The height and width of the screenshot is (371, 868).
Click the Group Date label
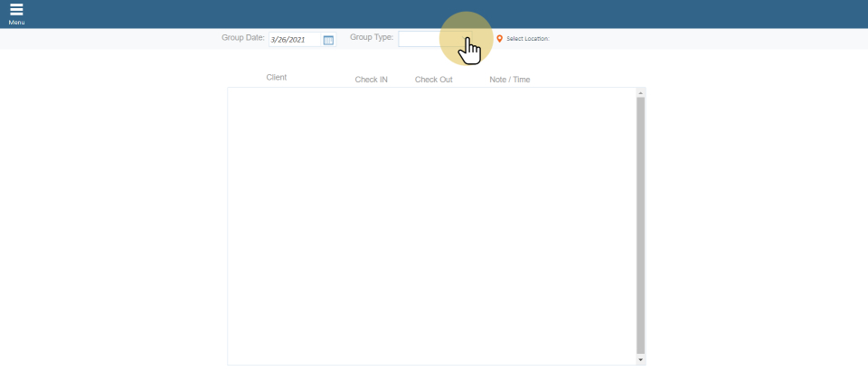(x=242, y=38)
